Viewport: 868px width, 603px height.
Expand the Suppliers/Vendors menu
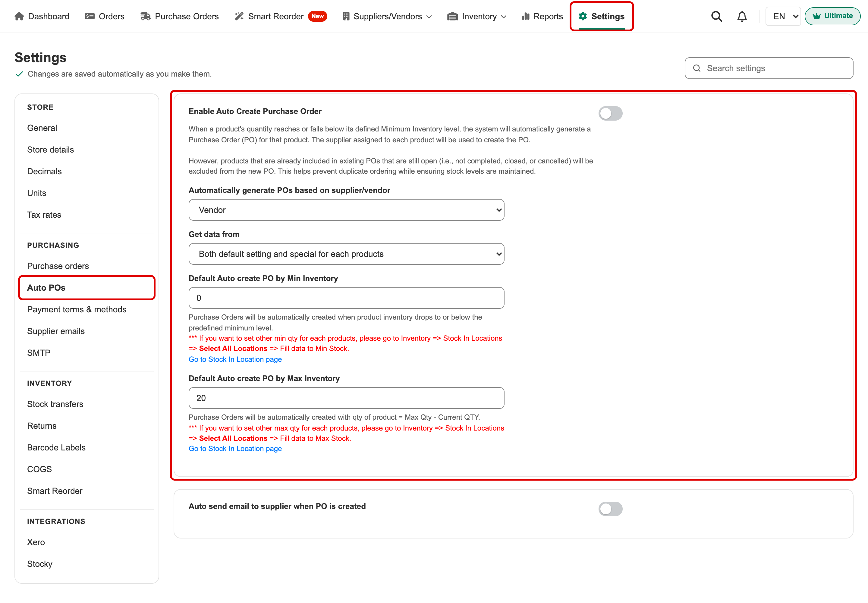(x=387, y=16)
